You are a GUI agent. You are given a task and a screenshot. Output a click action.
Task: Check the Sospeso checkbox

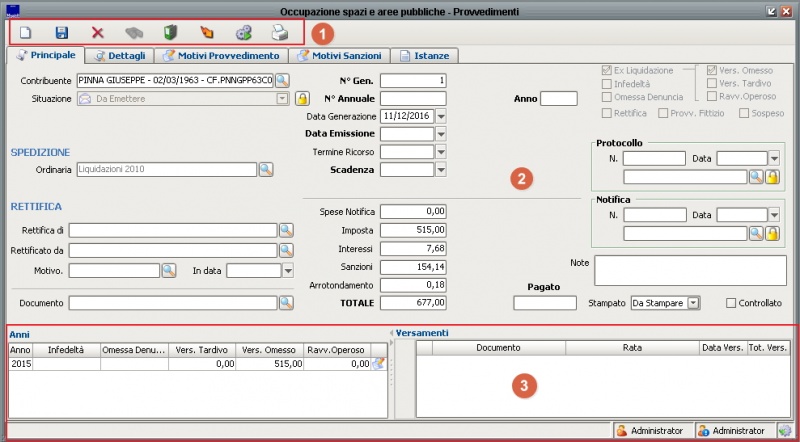coord(745,114)
